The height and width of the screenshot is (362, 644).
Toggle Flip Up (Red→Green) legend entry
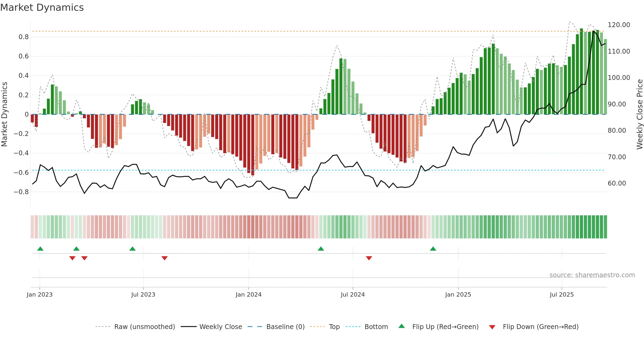click(438, 327)
